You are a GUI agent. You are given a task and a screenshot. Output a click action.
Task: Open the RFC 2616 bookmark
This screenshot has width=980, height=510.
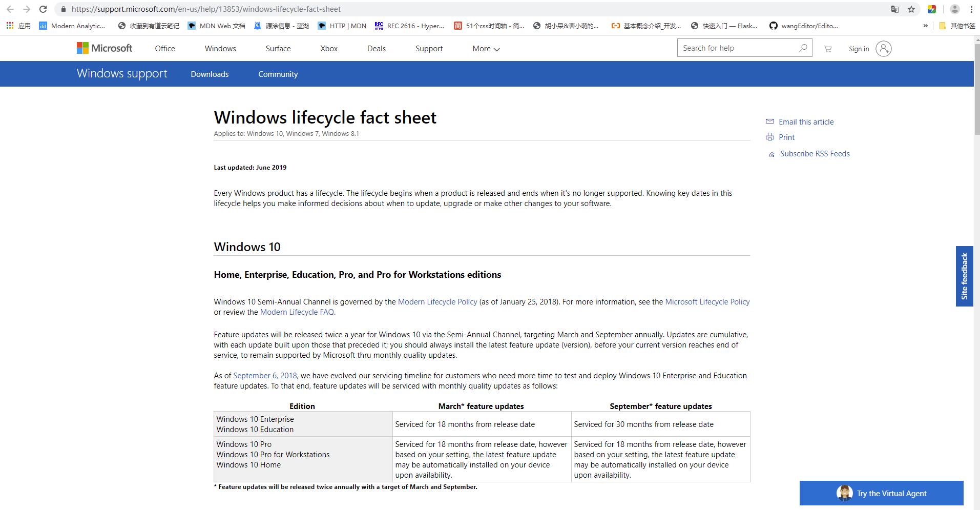410,26
